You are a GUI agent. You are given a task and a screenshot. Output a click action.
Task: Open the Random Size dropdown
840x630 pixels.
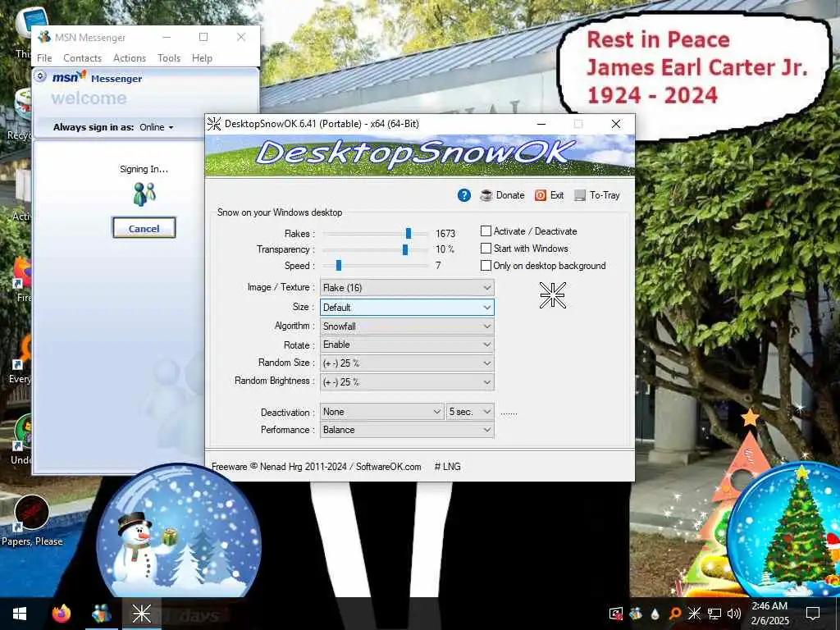407,363
